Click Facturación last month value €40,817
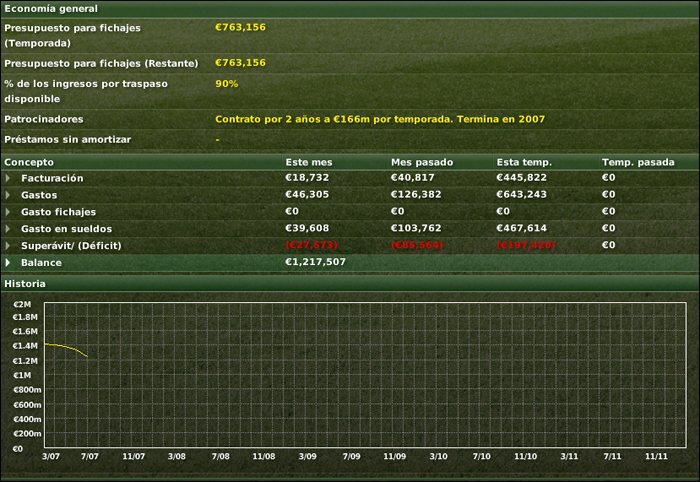 point(412,178)
